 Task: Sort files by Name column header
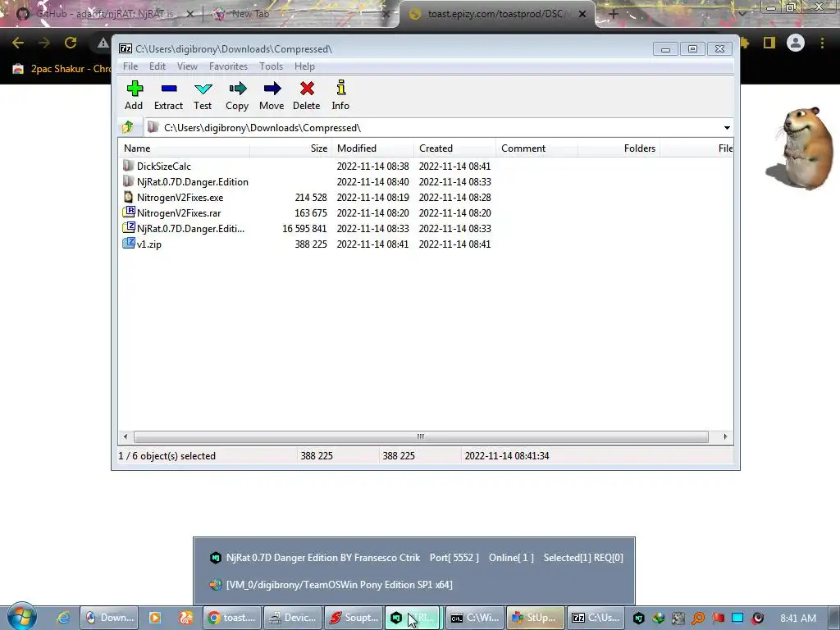tap(184, 148)
